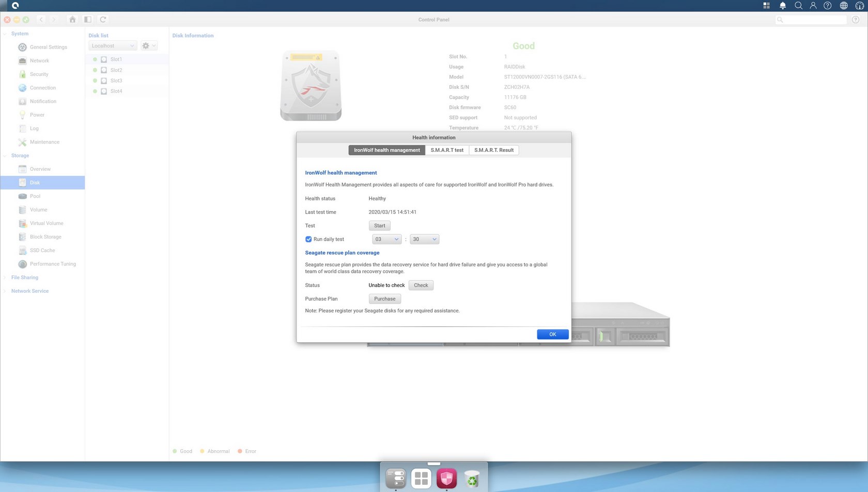Open the Power bulb icon

22,115
